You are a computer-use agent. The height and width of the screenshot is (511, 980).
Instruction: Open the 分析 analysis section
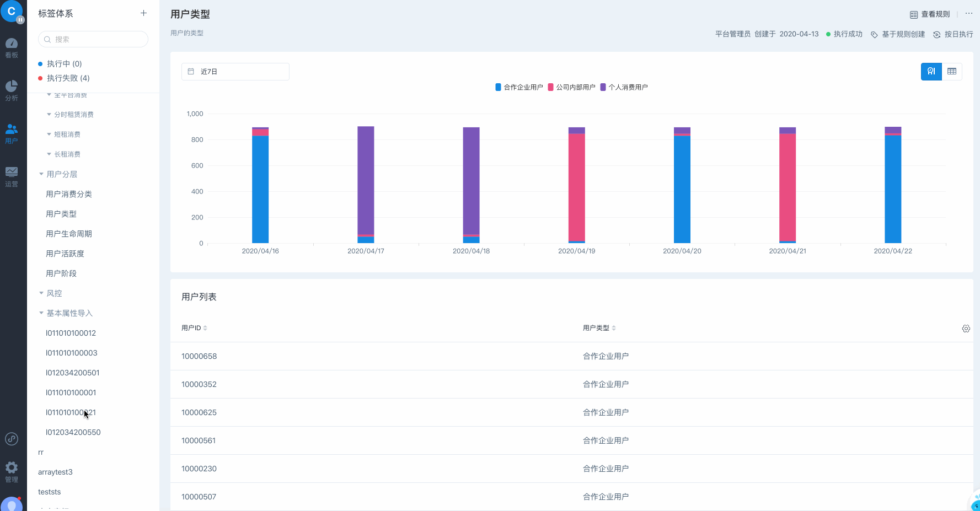(x=12, y=91)
